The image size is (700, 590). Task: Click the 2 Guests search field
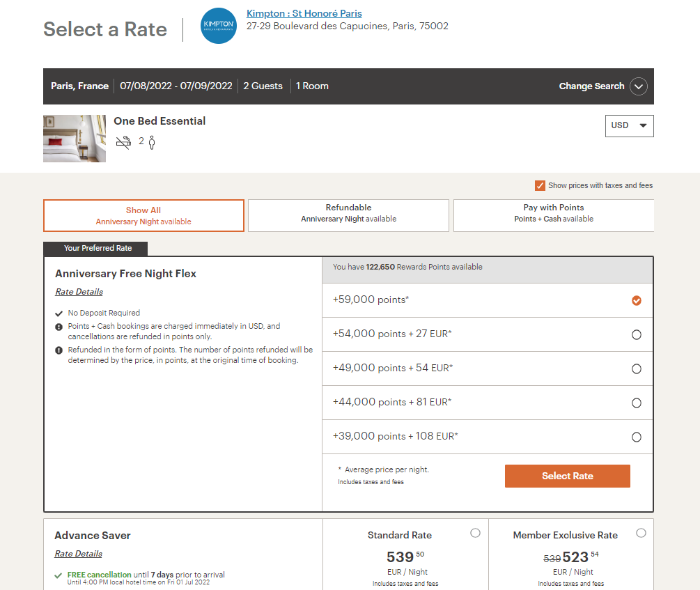pyautogui.click(x=263, y=86)
